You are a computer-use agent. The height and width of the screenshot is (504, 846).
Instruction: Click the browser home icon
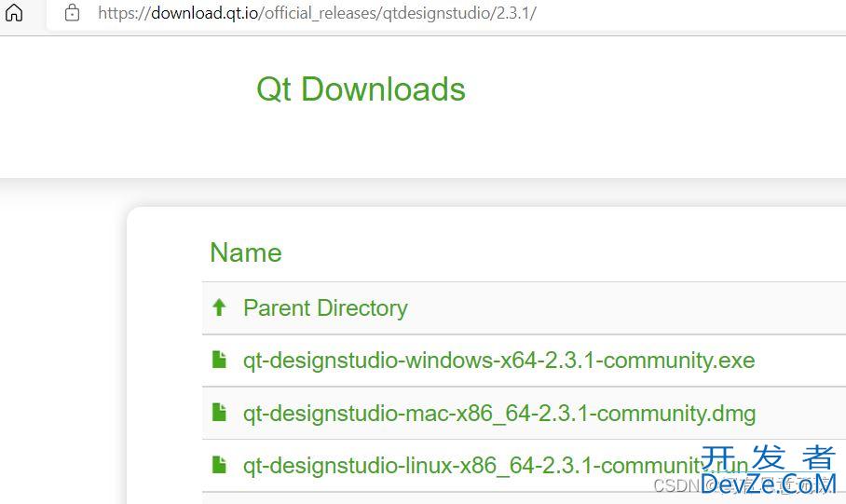(14, 12)
